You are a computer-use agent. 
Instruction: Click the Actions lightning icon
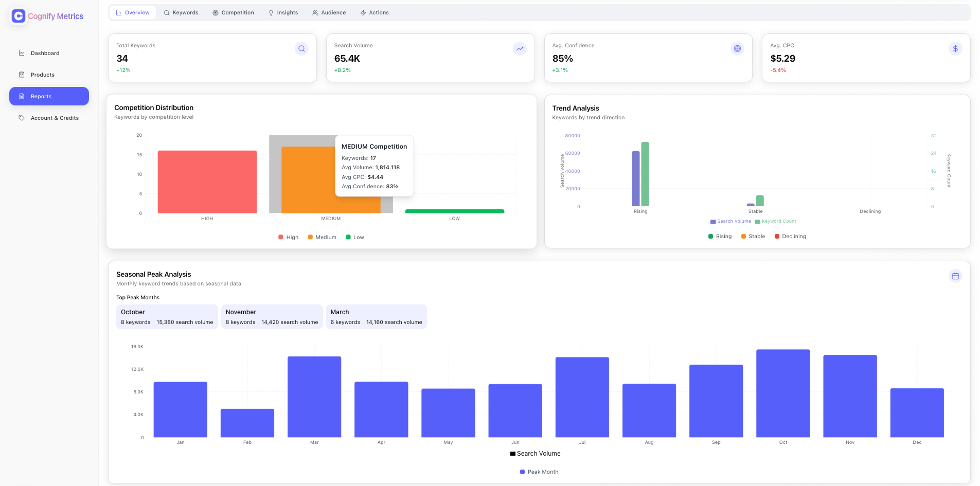(x=363, y=12)
